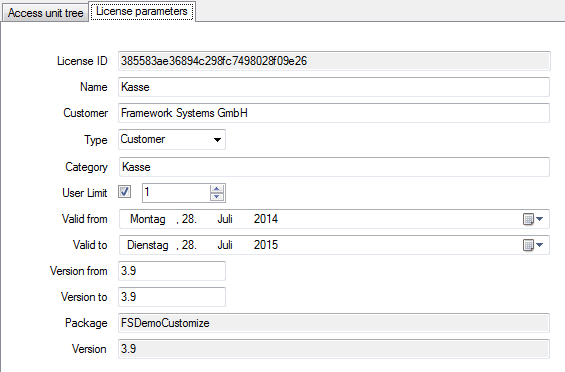Viewport: 565px width, 372px height.
Task: Click the read-only Version field
Action: pos(334,349)
